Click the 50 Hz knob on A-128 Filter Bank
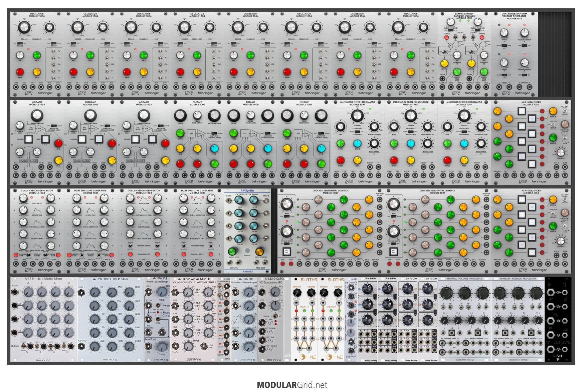 (95, 293)
